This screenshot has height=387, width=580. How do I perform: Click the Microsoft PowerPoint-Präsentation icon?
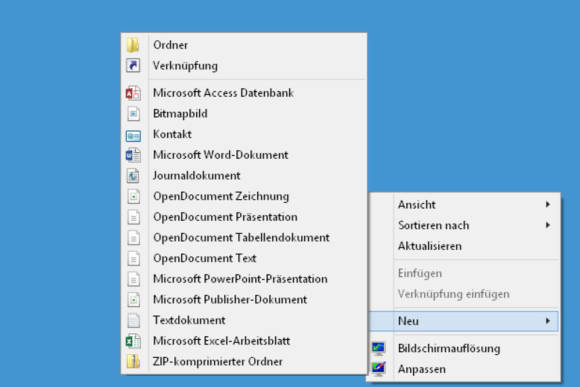pyautogui.click(x=134, y=279)
